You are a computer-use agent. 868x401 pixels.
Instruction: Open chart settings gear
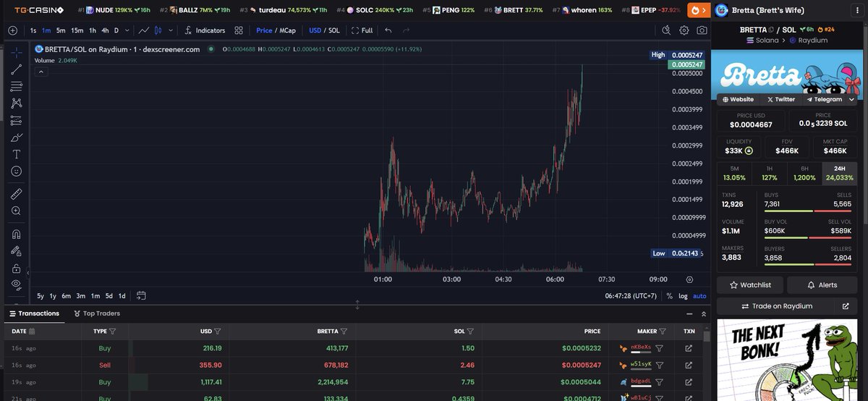[684, 30]
